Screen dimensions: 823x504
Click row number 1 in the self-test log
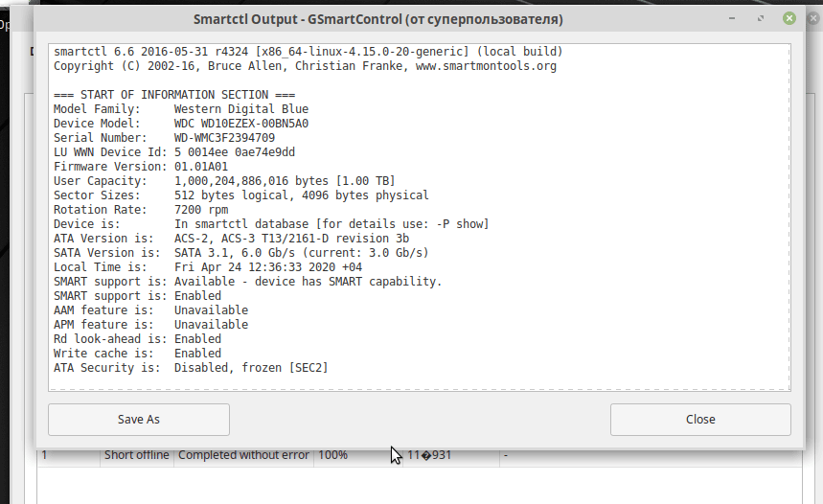click(45, 455)
